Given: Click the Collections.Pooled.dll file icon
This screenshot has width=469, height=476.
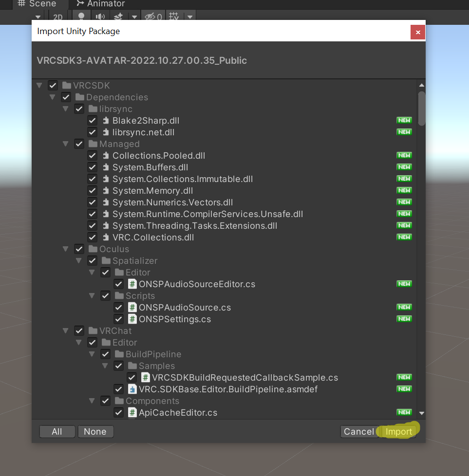Looking at the screenshot, I should click(x=106, y=156).
